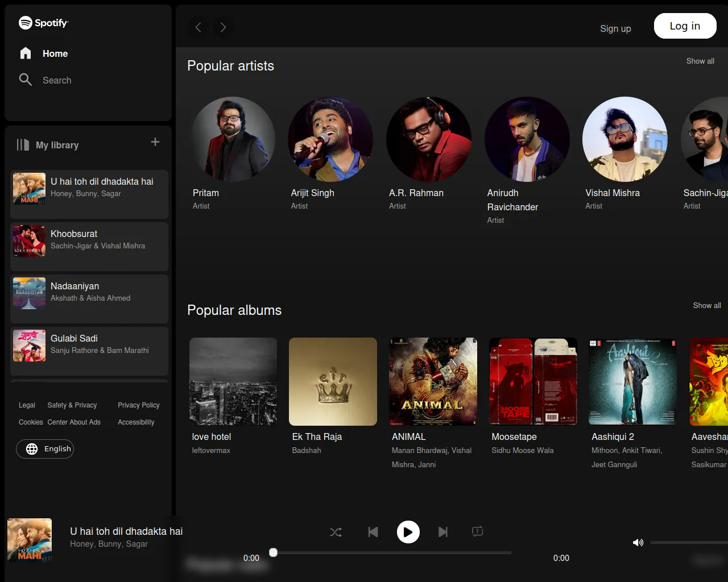728x582 pixels.
Task: Select Khoobsurat title in library
Action: [x=74, y=234]
